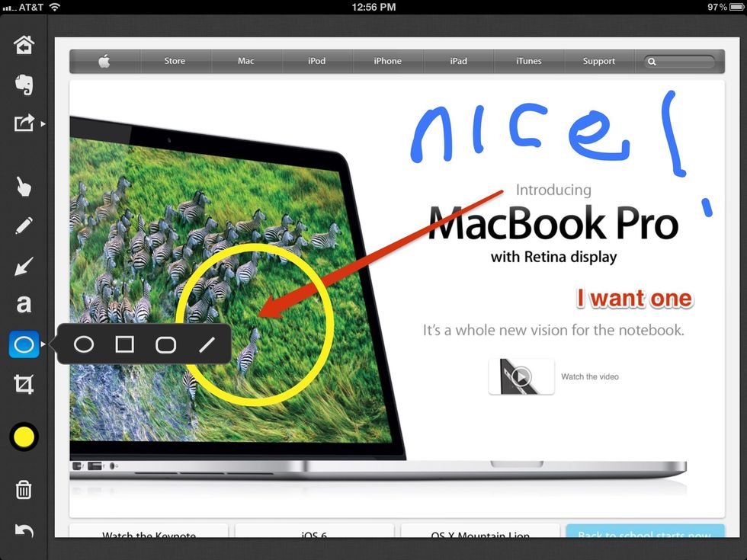747x560 pixels.
Task: Select the pointing finger pan tool
Action: tap(24, 186)
